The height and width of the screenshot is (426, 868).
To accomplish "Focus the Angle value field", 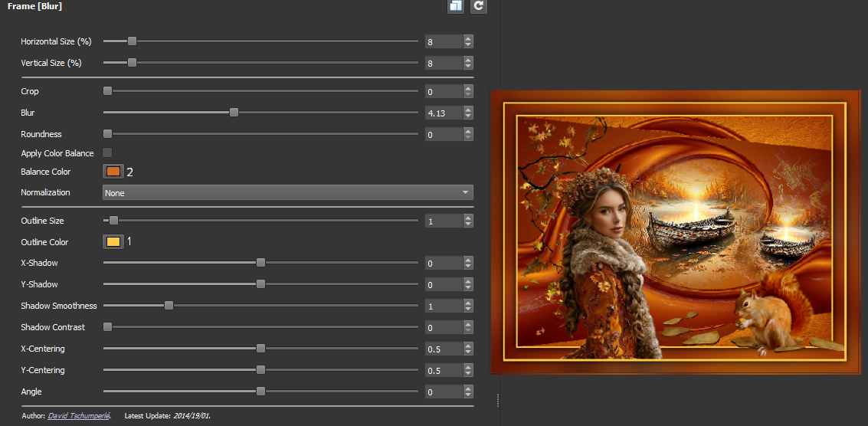I will (x=444, y=392).
